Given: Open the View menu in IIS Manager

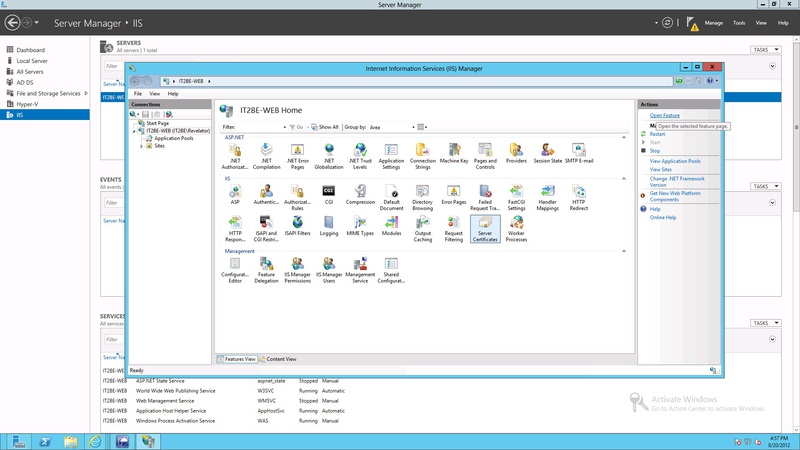Looking at the screenshot, I should point(155,94).
